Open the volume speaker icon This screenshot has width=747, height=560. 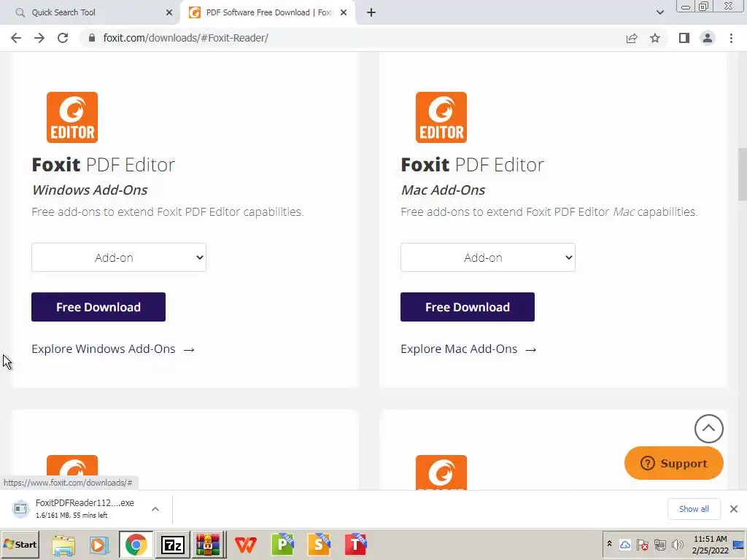click(678, 544)
